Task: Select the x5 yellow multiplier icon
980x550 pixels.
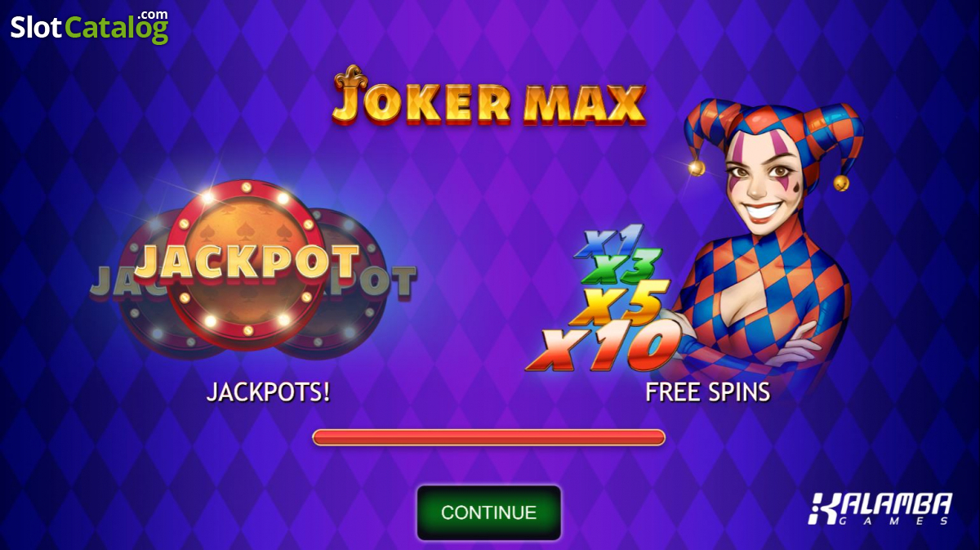Action: point(619,303)
